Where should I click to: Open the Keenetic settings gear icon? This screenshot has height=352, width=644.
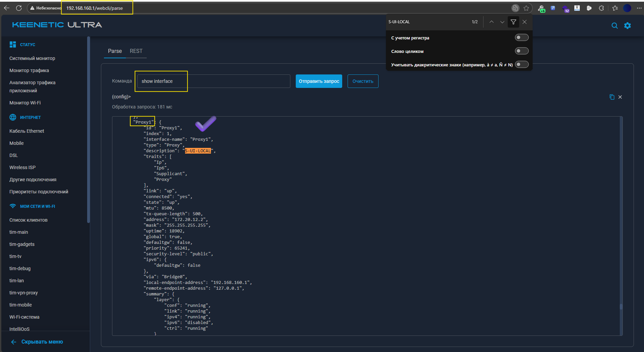pyautogui.click(x=628, y=26)
